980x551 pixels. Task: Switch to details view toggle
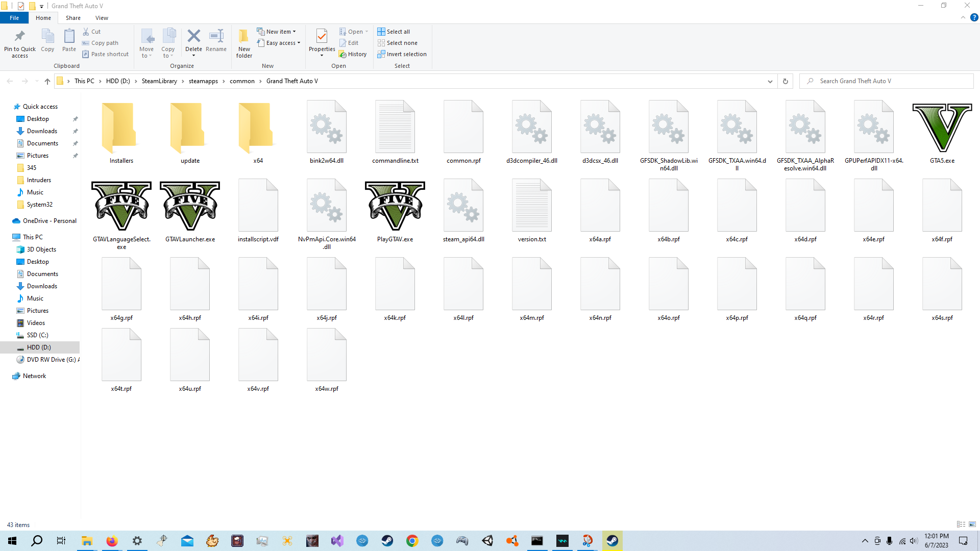click(961, 524)
